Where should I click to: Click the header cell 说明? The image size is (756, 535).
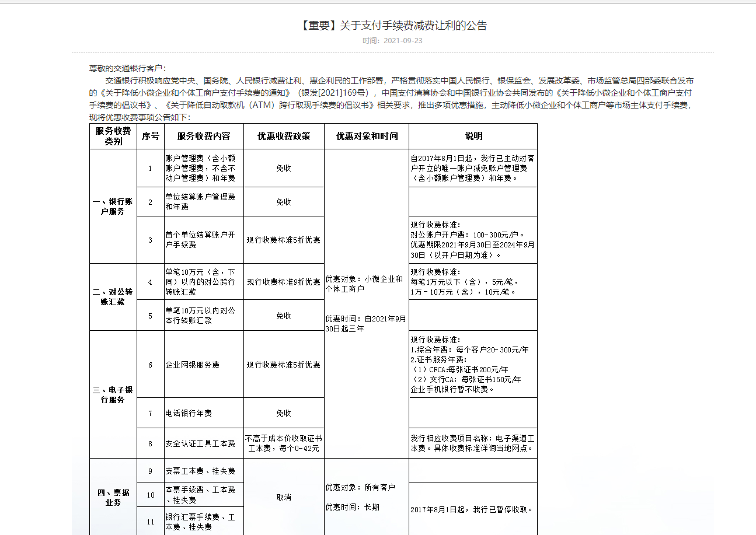[473, 136]
